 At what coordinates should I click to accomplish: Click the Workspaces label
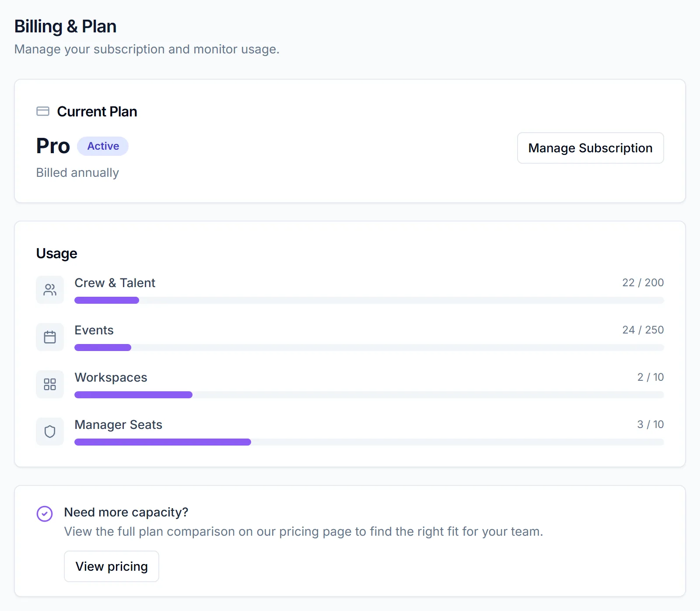111,377
